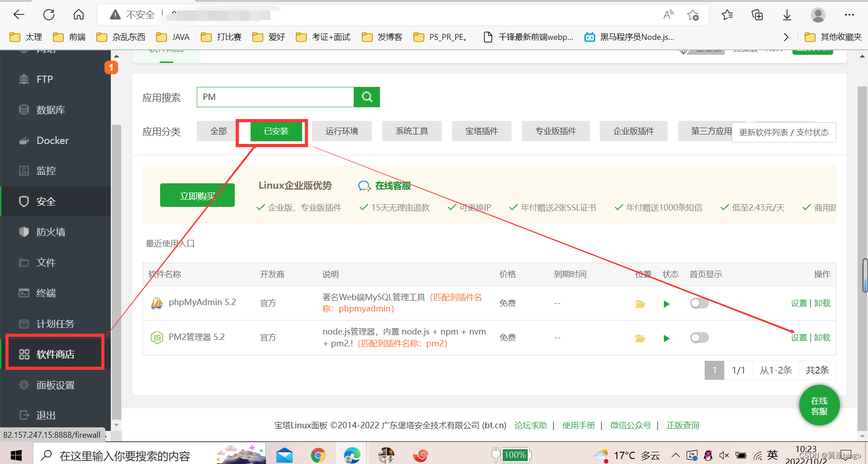The width and height of the screenshot is (868, 464).
Task: Select 已安装 category tab
Action: pos(276,131)
